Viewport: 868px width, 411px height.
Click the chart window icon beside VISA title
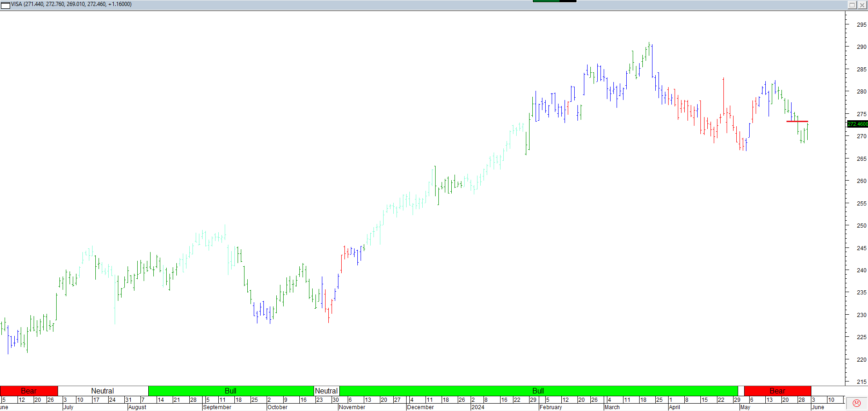(x=6, y=5)
